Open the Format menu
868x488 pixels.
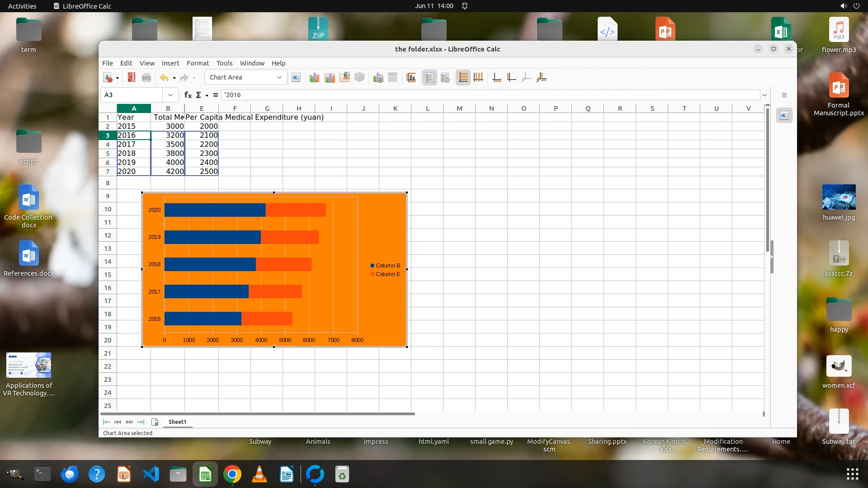[198, 63]
